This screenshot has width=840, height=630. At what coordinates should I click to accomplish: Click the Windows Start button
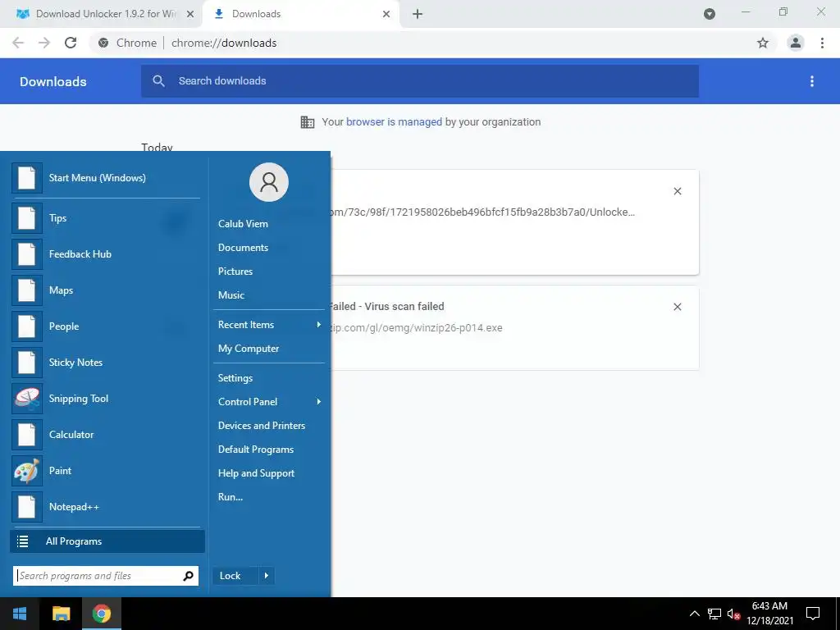pos(20,614)
